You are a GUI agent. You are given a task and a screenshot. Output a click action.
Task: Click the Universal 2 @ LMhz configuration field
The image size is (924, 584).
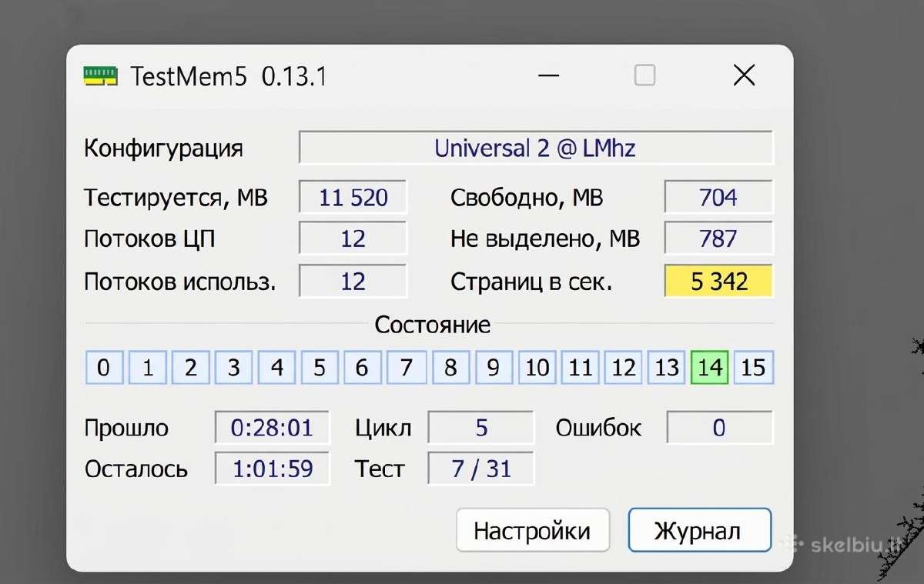click(x=535, y=148)
